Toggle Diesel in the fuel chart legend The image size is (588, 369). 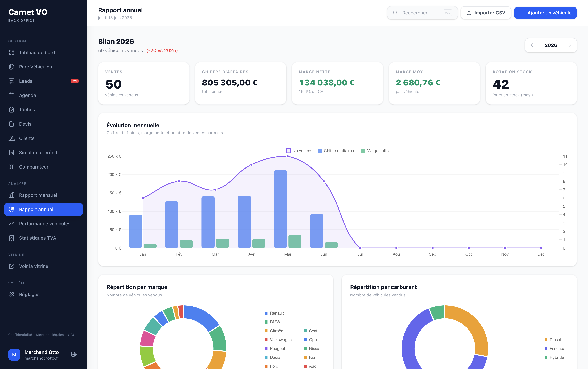pyautogui.click(x=553, y=340)
